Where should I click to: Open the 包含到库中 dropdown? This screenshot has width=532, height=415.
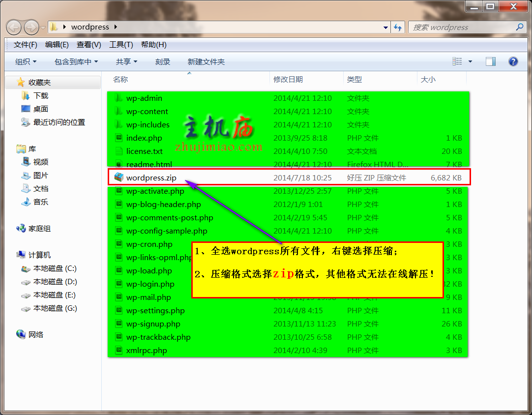pos(76,62)
